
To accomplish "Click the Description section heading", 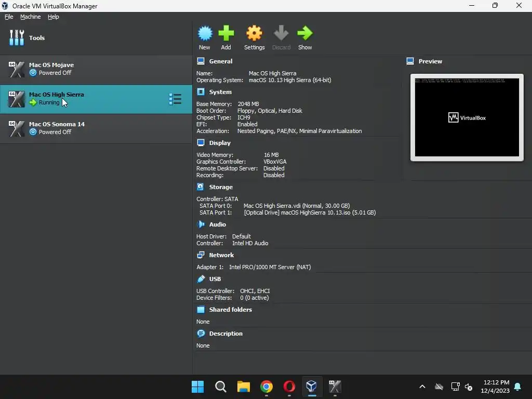I will coord(225,334).
